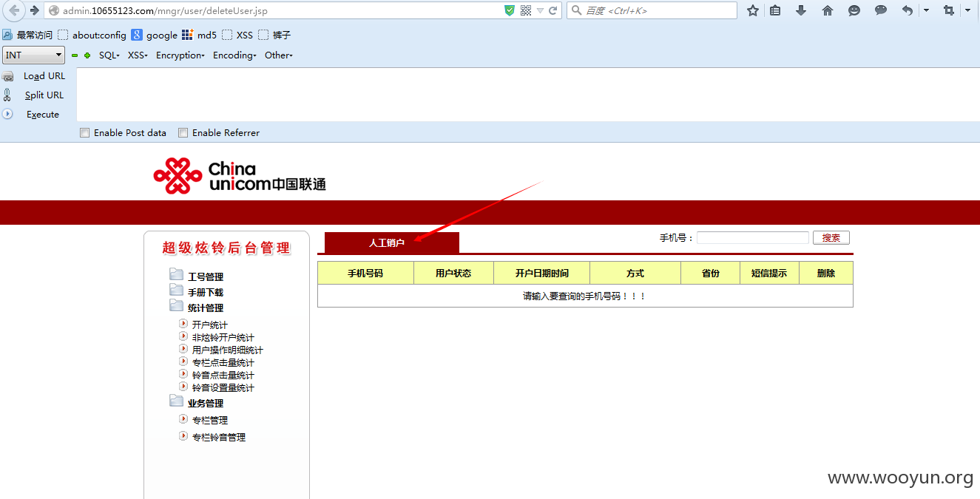The width and height of the screenshot is (980, 499).
Task: Click inside the HackBar URL text area
Action: tap(528, 95)
